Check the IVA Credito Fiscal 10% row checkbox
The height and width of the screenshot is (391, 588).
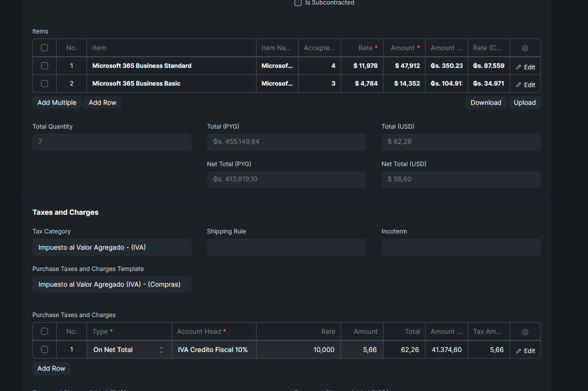(45, 349)
